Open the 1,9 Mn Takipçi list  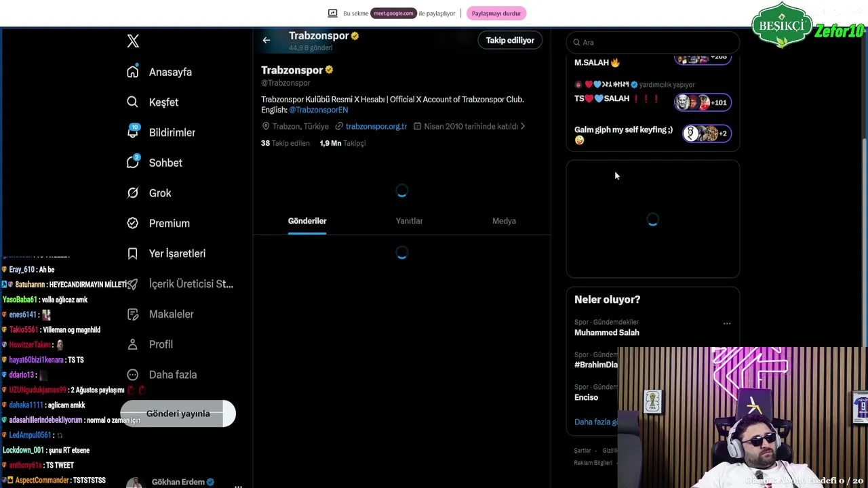pos(342,144)
